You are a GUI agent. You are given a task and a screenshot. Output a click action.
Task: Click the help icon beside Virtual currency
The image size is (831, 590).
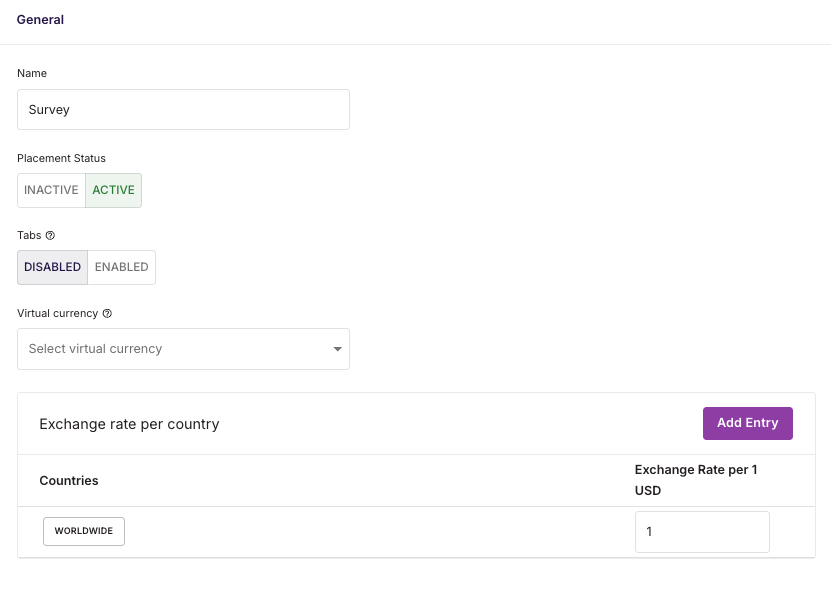107,313
